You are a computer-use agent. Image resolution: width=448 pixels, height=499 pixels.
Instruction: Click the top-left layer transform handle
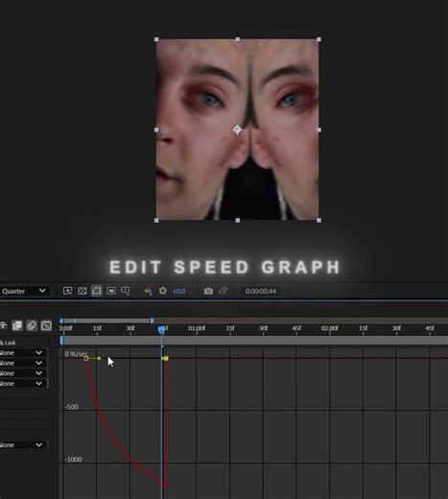156,39
